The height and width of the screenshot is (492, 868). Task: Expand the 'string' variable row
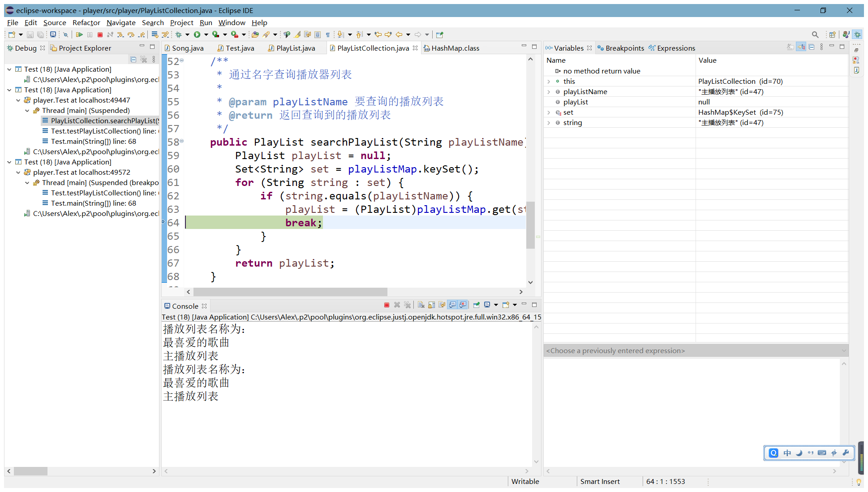549,123
